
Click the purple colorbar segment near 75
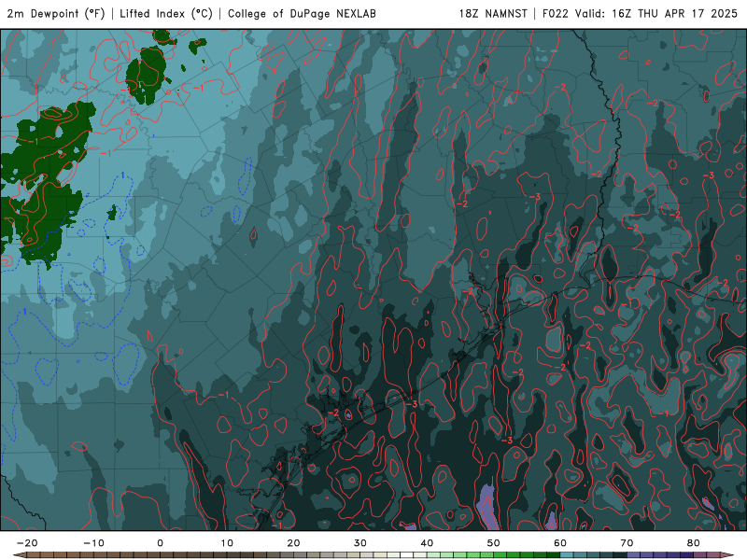[x=660, y=555]
